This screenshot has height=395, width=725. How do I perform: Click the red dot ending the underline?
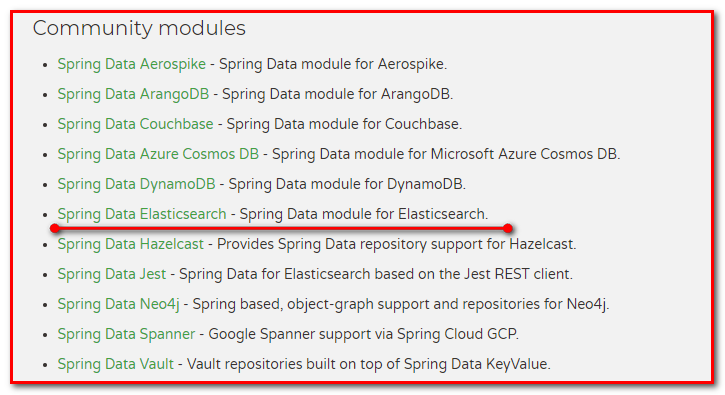coord(508,228)
